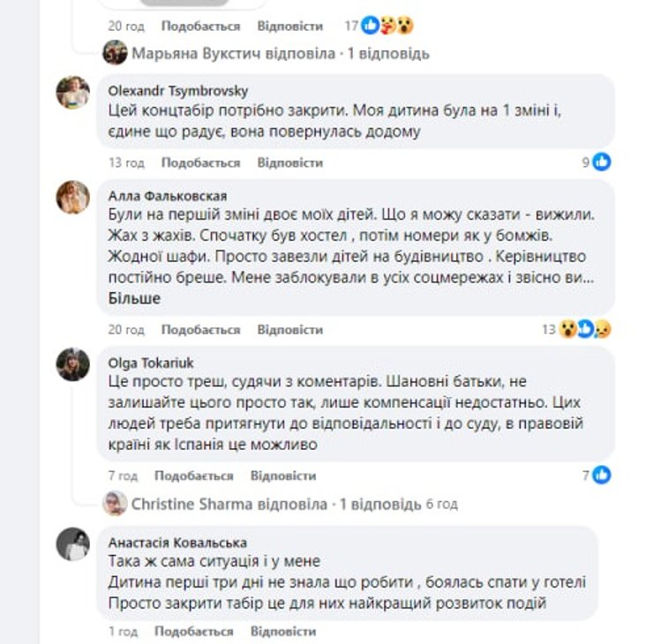Like Olga Tokariuk's comment via Подобається
This screenshot has width=653, height=644.
pos(193,476)
